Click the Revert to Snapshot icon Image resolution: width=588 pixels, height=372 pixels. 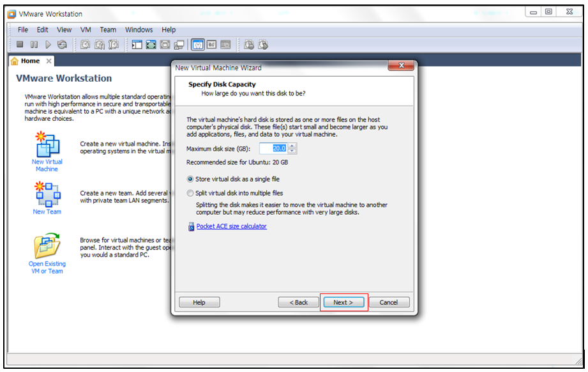coord(100,45)
